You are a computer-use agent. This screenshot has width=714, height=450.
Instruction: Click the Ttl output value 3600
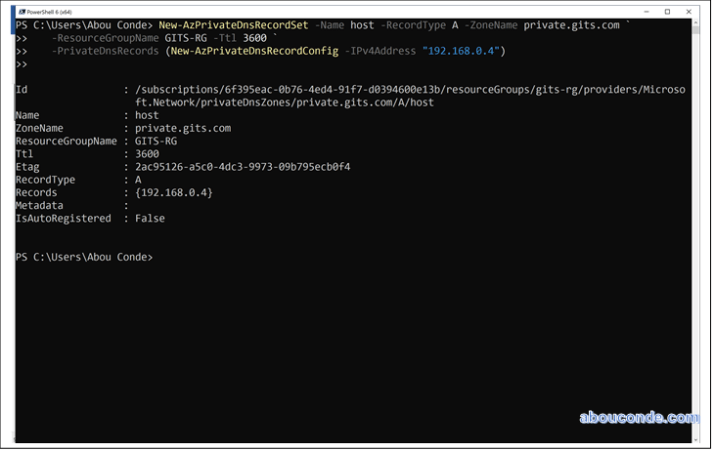coord(147,154)
